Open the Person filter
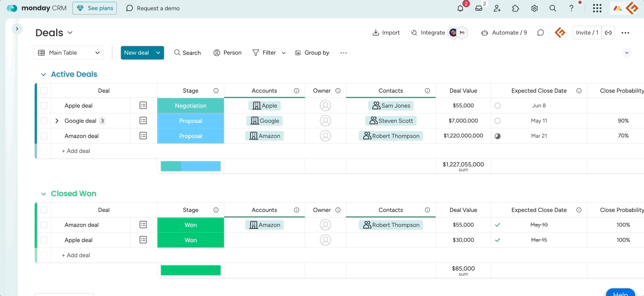 [228, 53]
